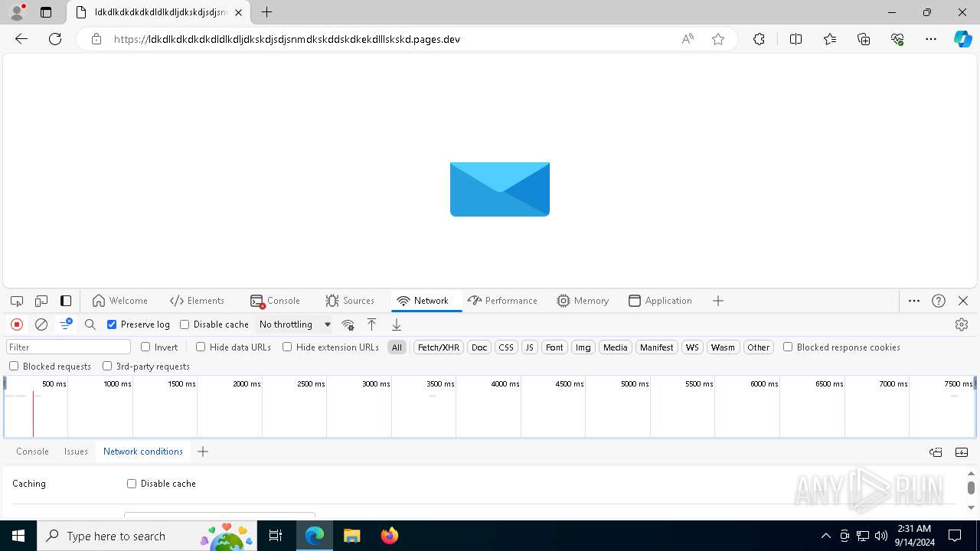Reload the page with refresh icon

55,39
